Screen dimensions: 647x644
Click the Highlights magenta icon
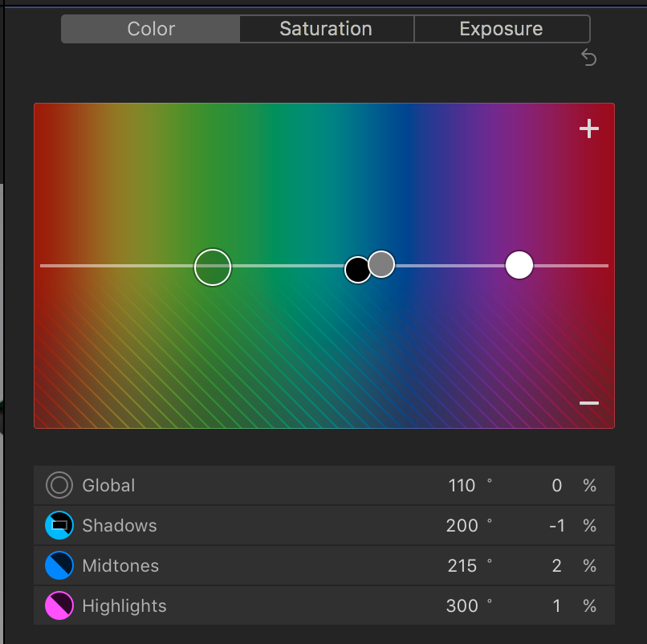[59, 605]
